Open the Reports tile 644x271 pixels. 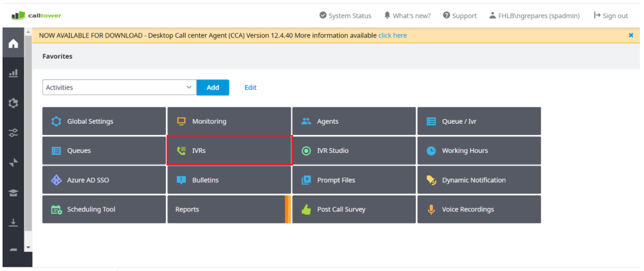click(x=229, y=209)
